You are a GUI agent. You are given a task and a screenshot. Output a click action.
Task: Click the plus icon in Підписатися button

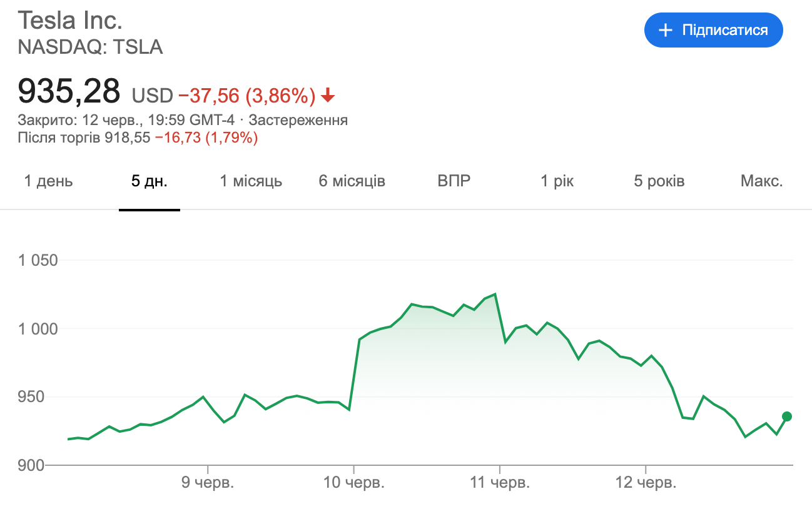coord(666,30)
